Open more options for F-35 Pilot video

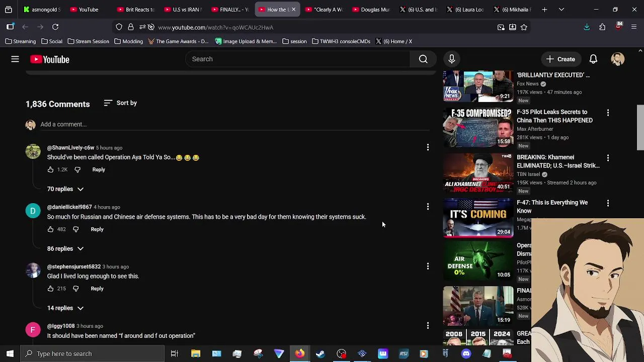pos(608,113)
